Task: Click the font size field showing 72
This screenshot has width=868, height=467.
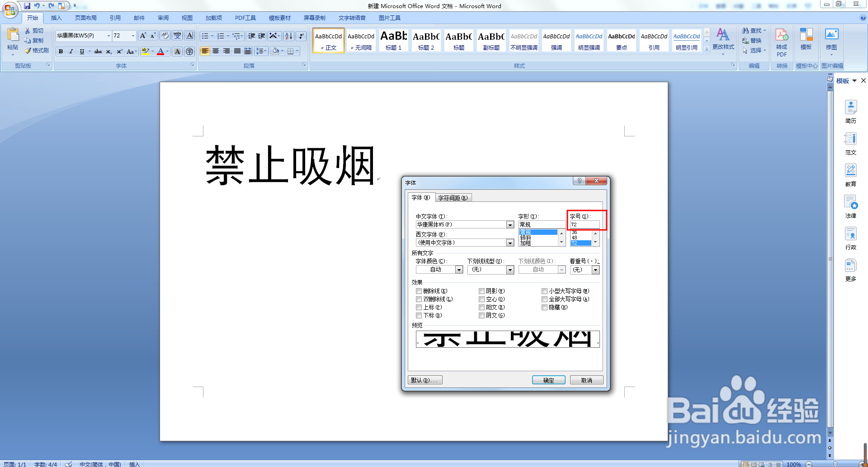Action: [x=585, y=224]
